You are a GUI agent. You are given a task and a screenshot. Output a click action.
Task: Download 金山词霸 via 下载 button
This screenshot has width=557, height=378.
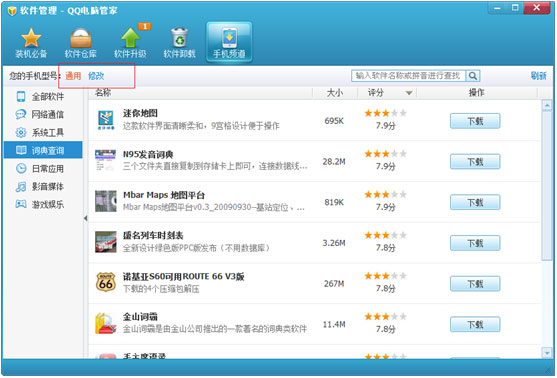click(x=475, y=324)
